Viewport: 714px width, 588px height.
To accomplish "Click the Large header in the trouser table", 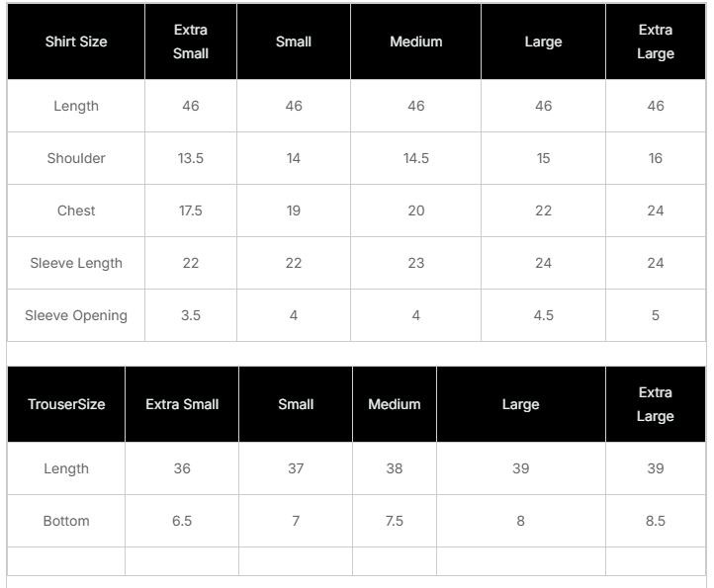I will [x=520, y=404].
